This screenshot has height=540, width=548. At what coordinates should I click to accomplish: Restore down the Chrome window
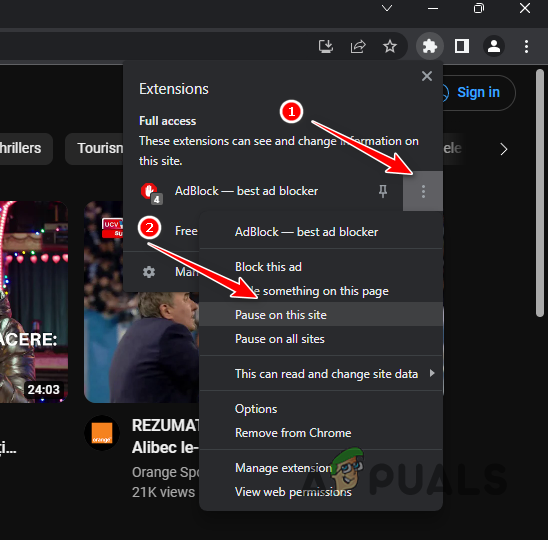479,8
